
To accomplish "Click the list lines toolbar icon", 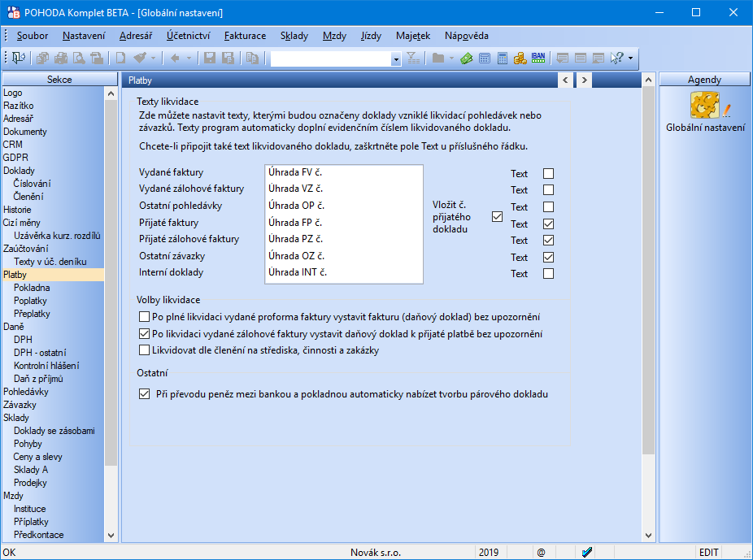I will [580, 58].
